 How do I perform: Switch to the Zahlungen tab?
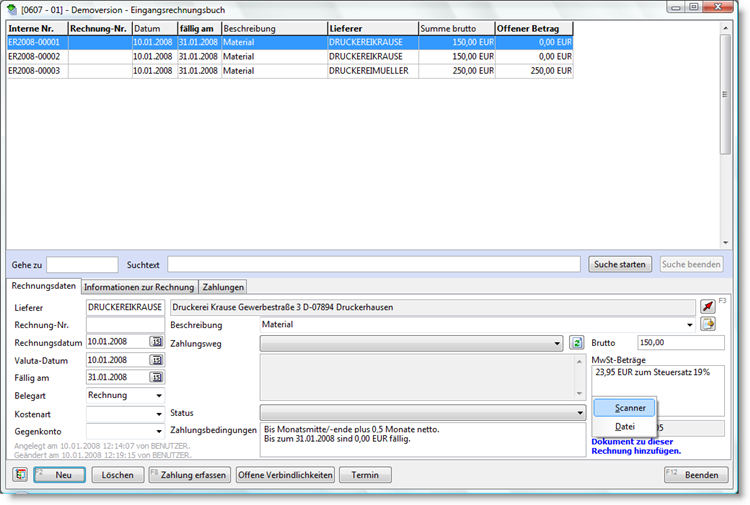(x=223, y=287)
